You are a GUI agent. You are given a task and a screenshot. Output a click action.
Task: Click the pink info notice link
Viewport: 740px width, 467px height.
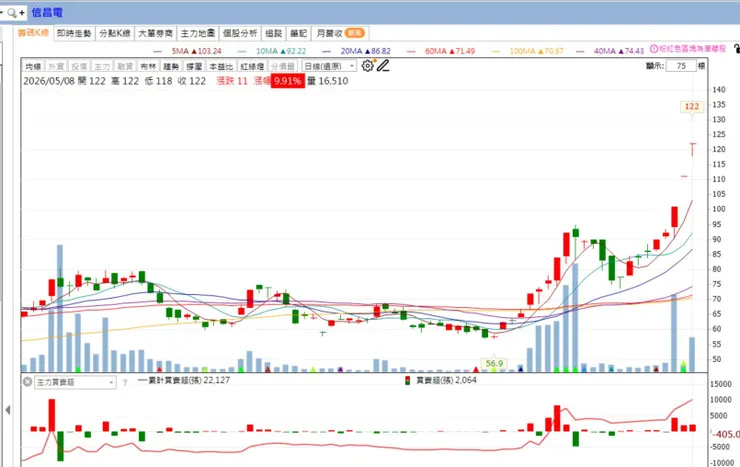point(688,49)
